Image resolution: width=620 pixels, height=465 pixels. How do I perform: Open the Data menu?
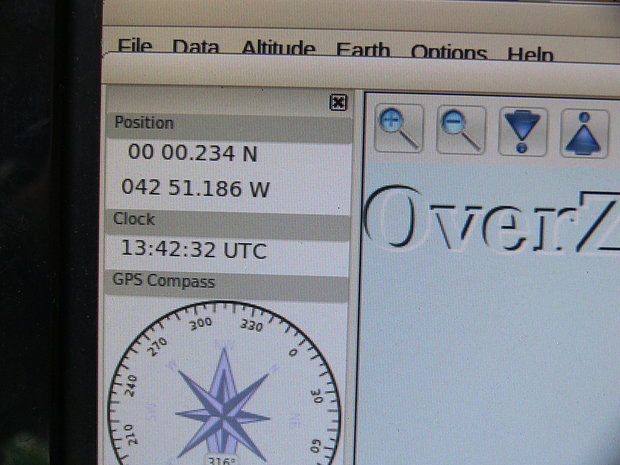point(196,47)
